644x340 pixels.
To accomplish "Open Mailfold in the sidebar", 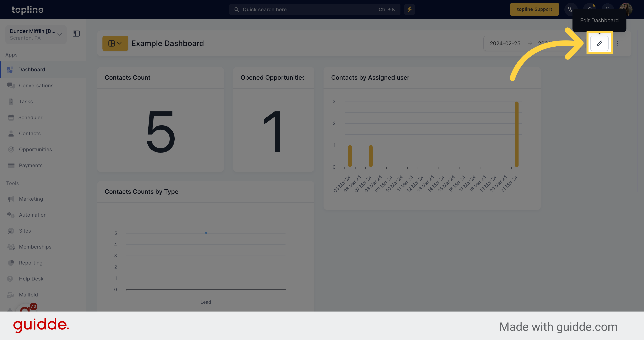I will 43,295.
